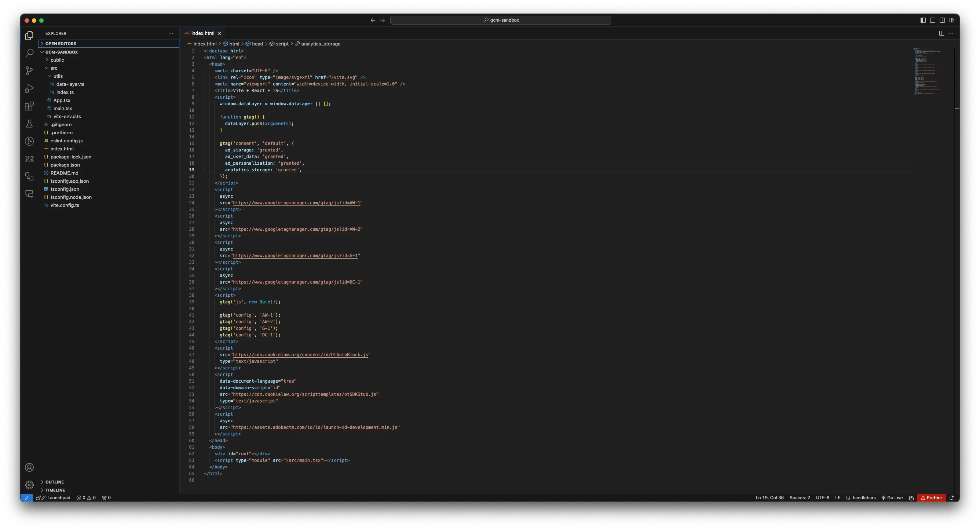Click the head breadcrumb item
Image resolution: width=980 pixels, height=529 pixels.
pos(257,44)
